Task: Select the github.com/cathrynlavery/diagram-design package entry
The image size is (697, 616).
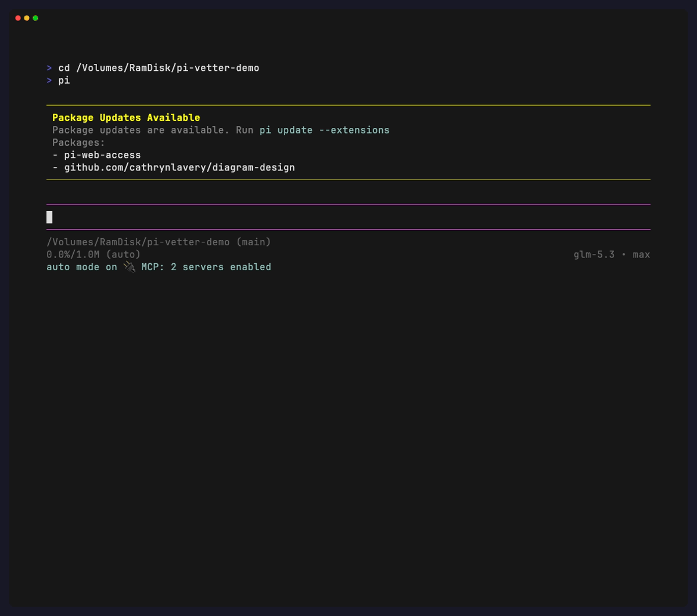Action: (x=179, y=168)
